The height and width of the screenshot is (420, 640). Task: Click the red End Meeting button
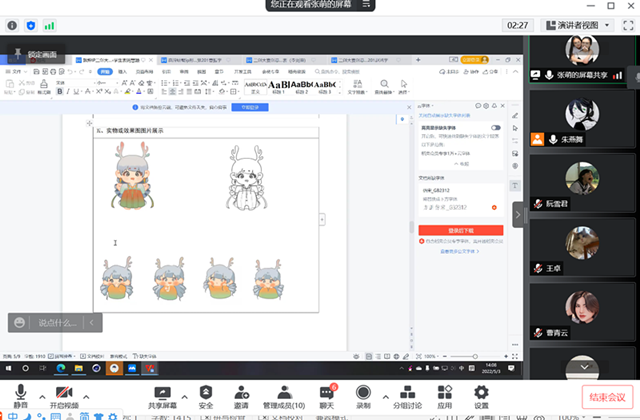click(606, 397)
